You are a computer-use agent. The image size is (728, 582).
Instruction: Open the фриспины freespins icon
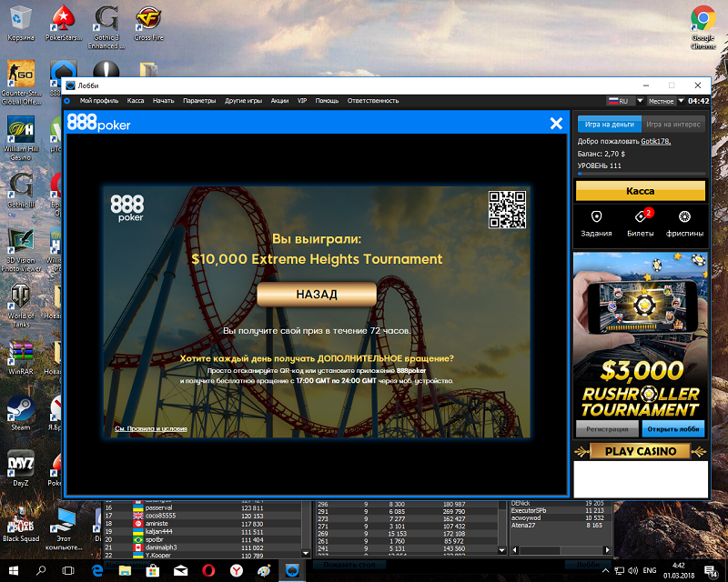pyautogui.click(x=684, y=223)
